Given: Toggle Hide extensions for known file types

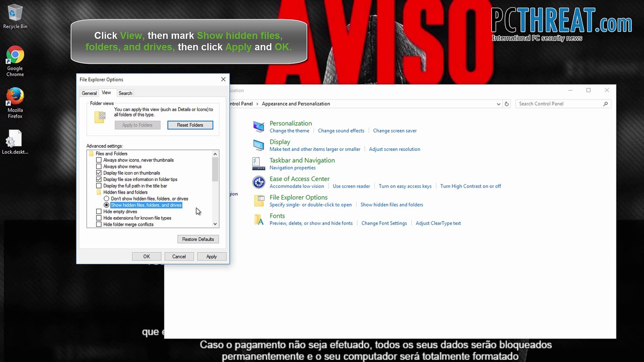Looking at the screenshot, I should point(99,218).
